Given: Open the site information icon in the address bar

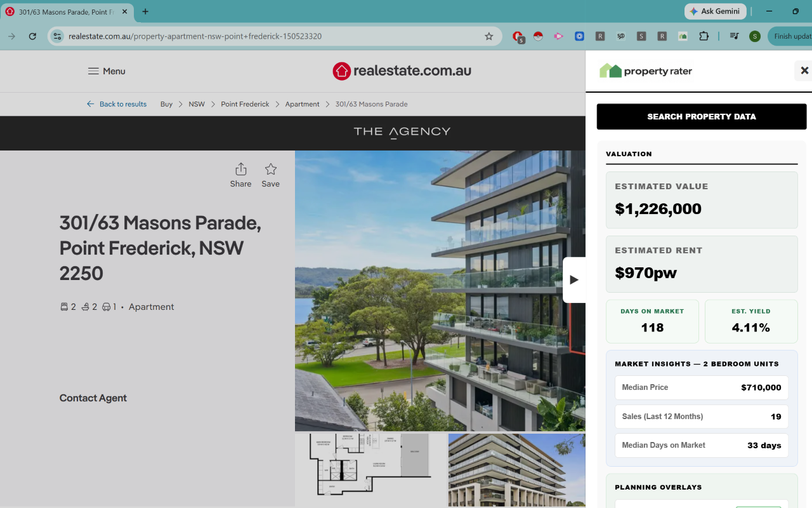Looking at the screenshot, I should point(58,36).
